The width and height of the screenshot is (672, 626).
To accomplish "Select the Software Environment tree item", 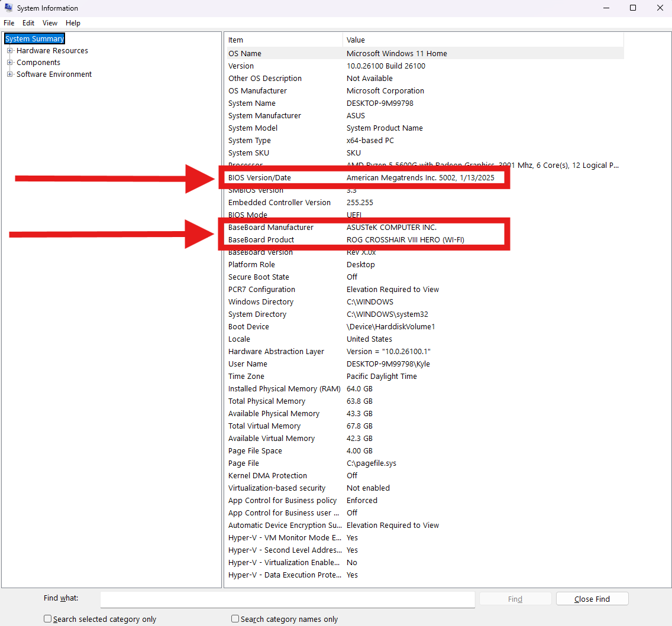I will (54, 74).
